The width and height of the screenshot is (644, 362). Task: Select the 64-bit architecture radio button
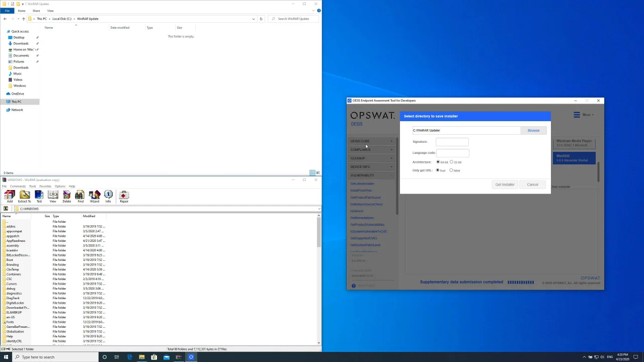438,162
